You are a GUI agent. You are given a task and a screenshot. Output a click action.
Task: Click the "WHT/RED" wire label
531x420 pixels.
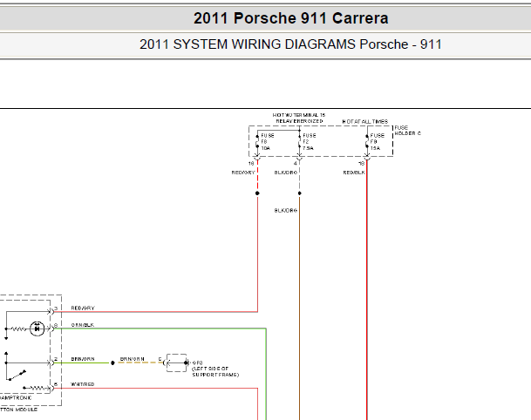coord(83,384)
